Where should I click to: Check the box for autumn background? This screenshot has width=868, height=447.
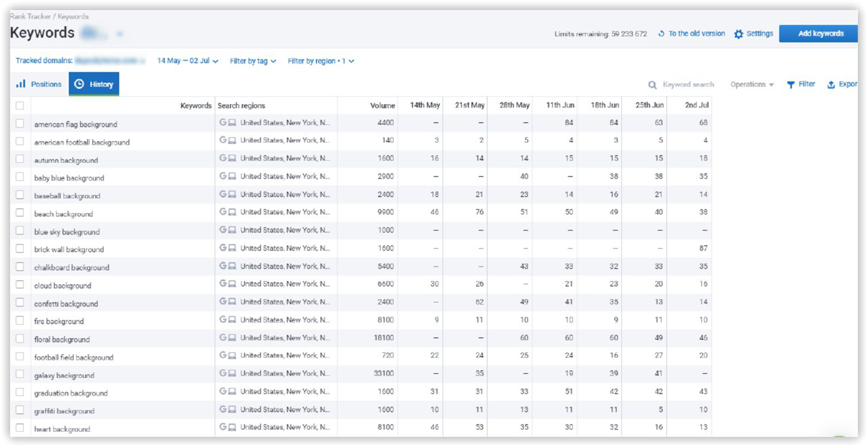point(20,159)
